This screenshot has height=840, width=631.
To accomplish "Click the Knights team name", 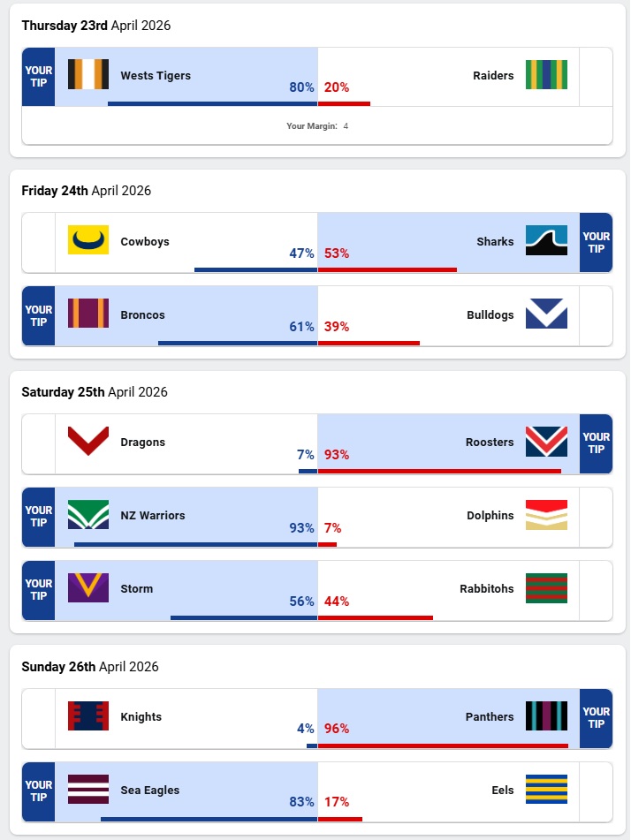I will (x=141, y=716).
